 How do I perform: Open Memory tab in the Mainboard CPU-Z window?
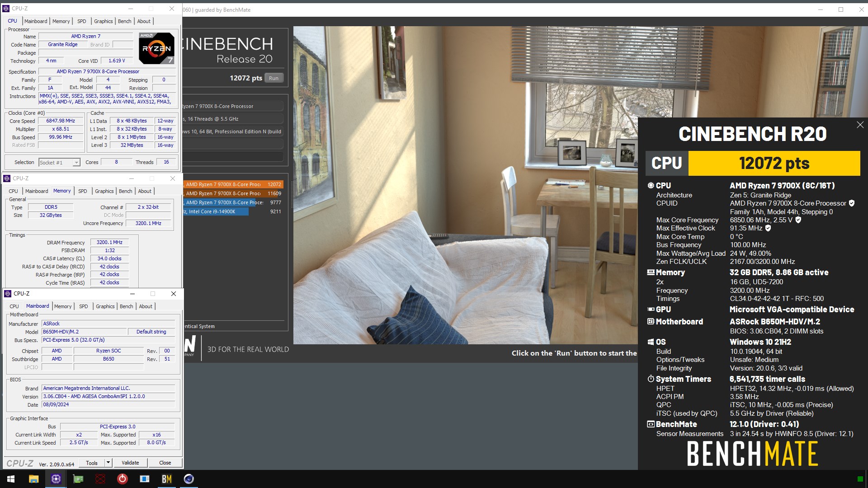[63, 306]
